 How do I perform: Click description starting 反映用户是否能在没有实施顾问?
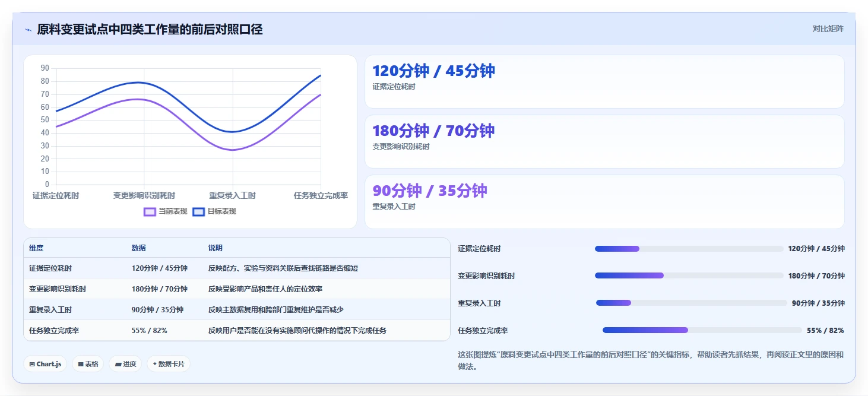point(297,331)
